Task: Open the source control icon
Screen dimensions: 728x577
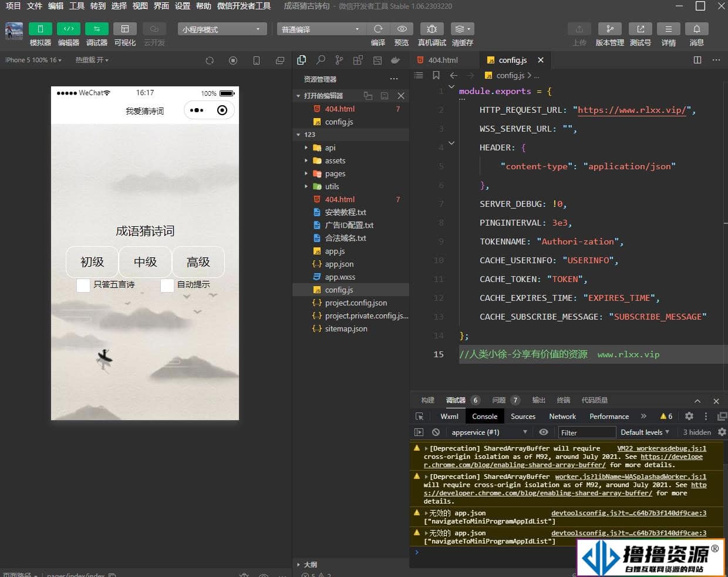Action: pyautogui.click(x=339, y=60)
